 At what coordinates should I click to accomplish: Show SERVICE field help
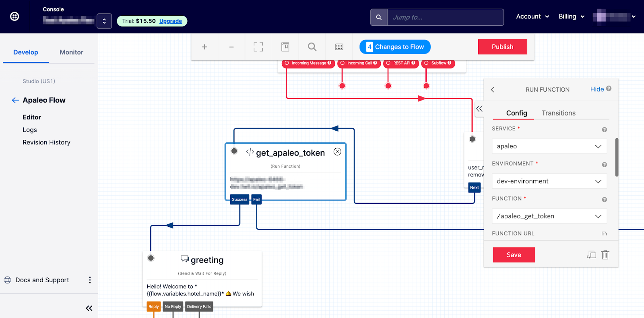(604, 129)
